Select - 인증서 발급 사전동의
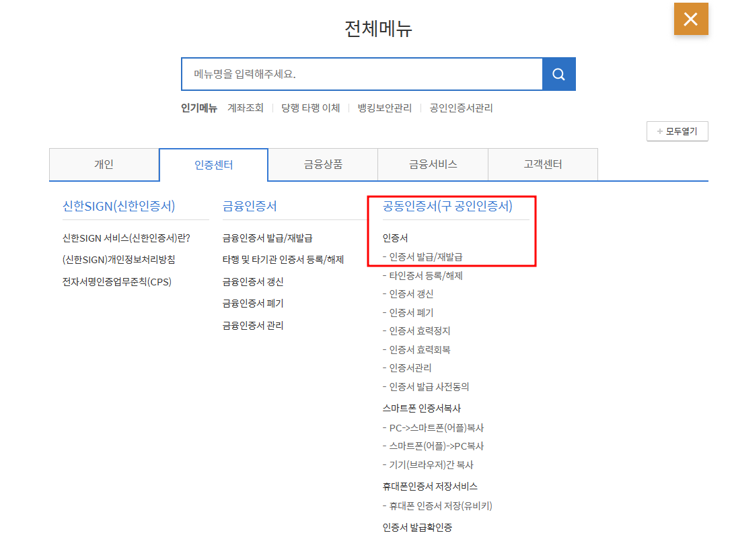The height and width of the screenshot is (560, 732). (x=426, y=387)
